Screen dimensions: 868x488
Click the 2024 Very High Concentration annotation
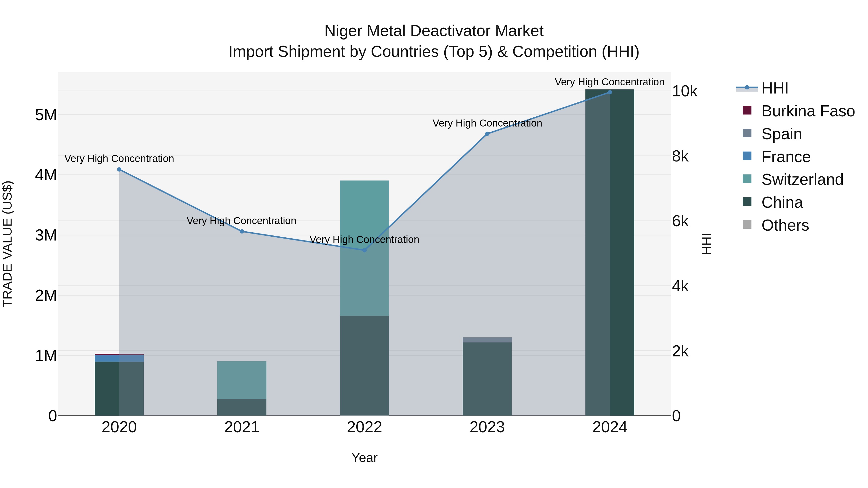click(610, 82)
